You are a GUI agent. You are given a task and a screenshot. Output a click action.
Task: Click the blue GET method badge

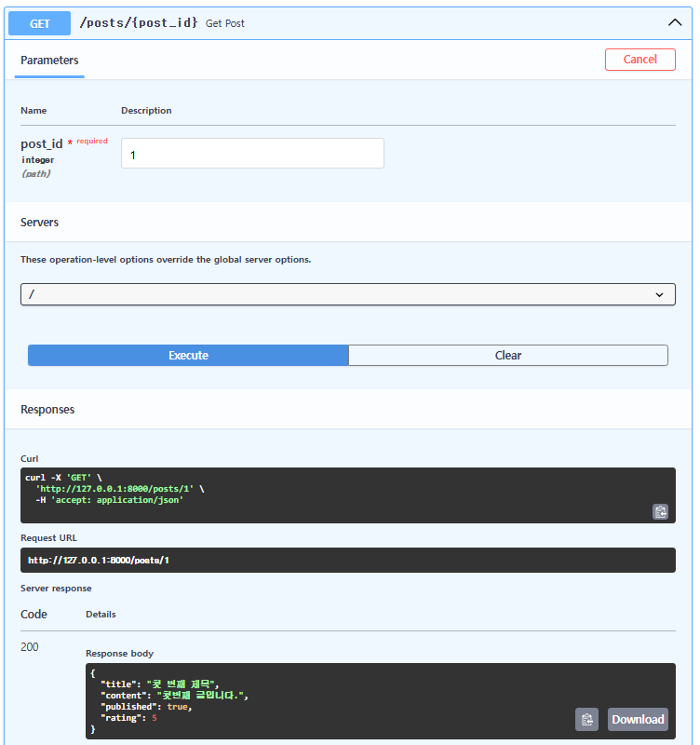click(39, 24)
